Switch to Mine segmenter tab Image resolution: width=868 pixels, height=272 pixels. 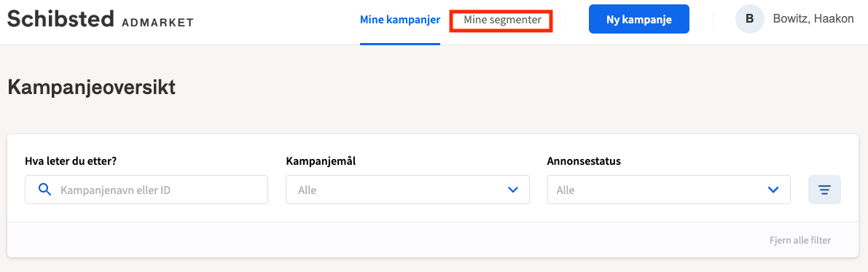click(x=502, y=20)
